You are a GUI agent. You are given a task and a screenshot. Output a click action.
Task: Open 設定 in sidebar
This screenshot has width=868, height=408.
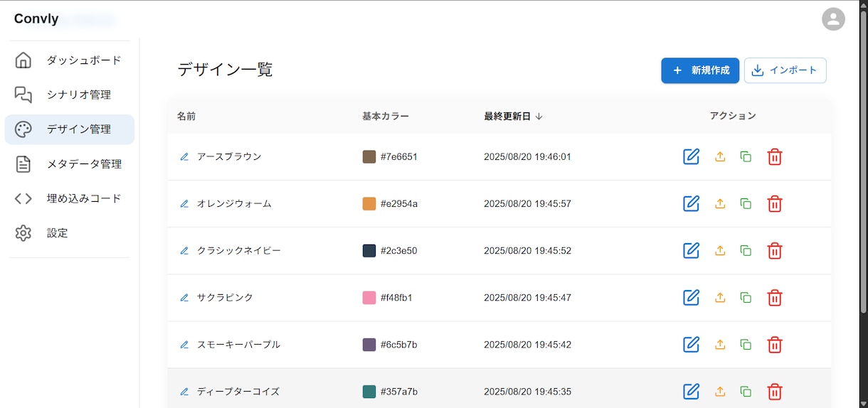70,232
